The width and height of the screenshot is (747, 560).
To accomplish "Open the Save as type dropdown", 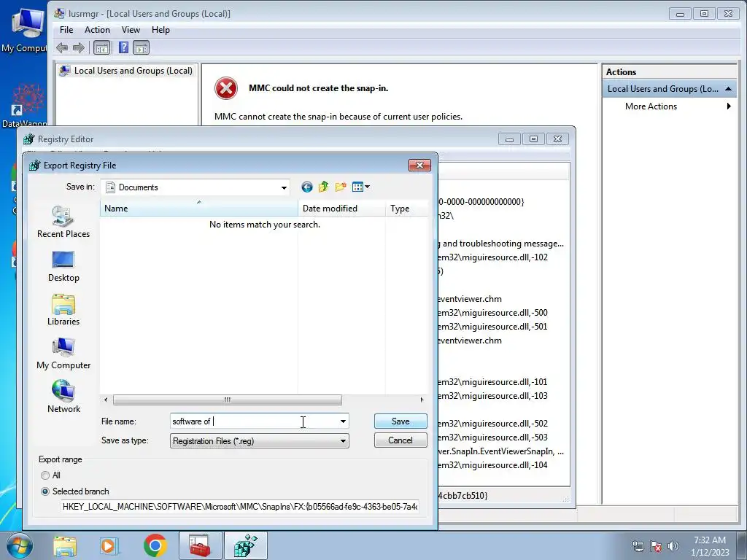I will 343,441.
